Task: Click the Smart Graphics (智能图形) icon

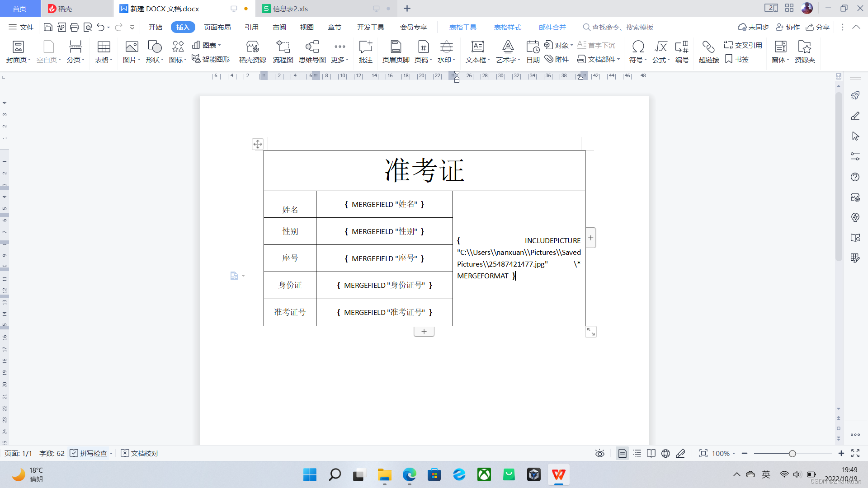Action: (211, 59)
